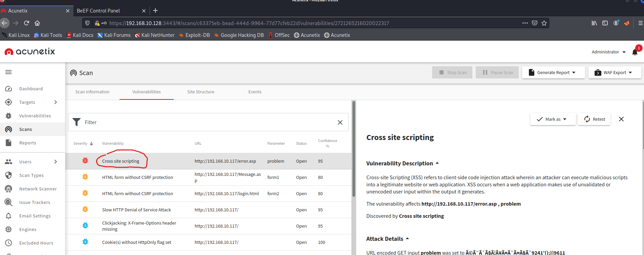The width and height of the screenshot is (644, 255).
Task: Reload the page in Firefox
Action: coord(26,23)
